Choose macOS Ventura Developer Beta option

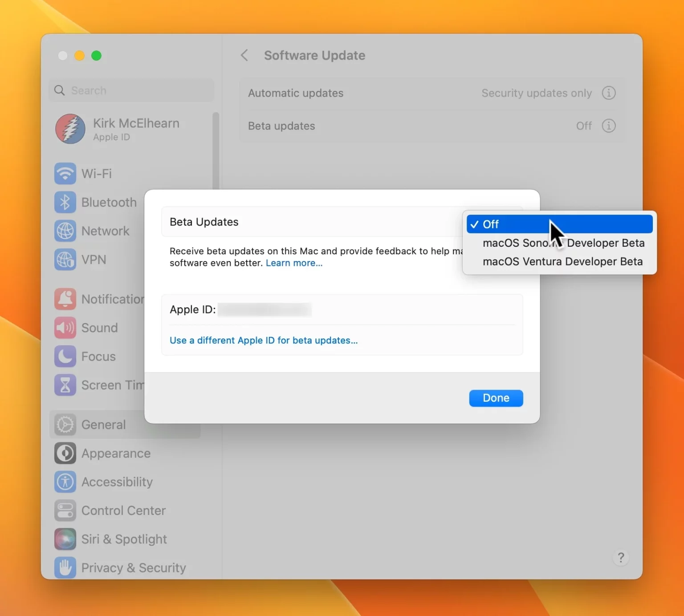559,261
